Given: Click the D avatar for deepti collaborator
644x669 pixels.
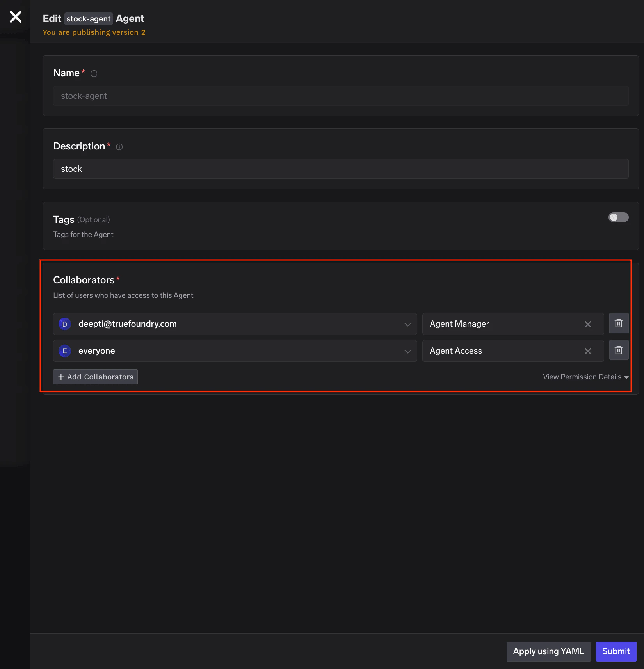Looking at the screenshot, I should click(x=64, y=324).
